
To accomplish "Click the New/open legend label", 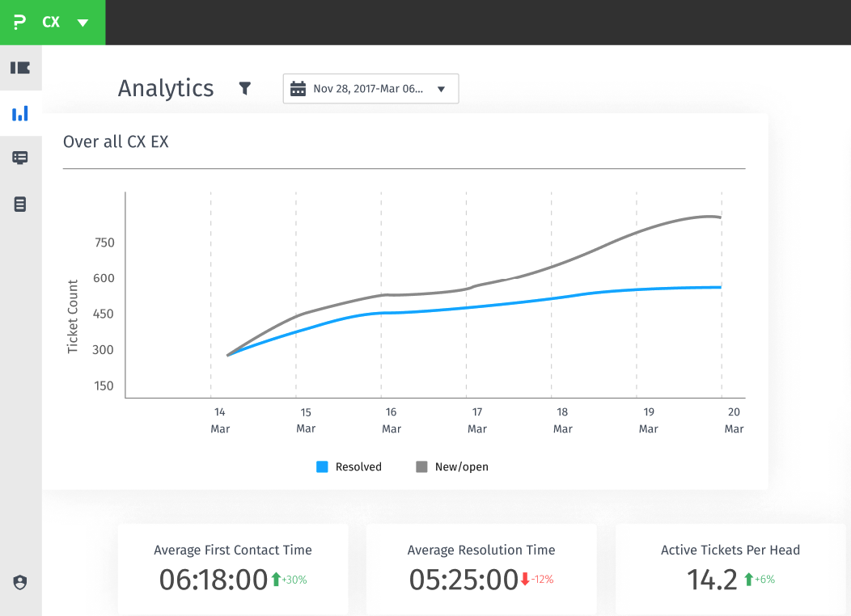I will pos(461,467).
